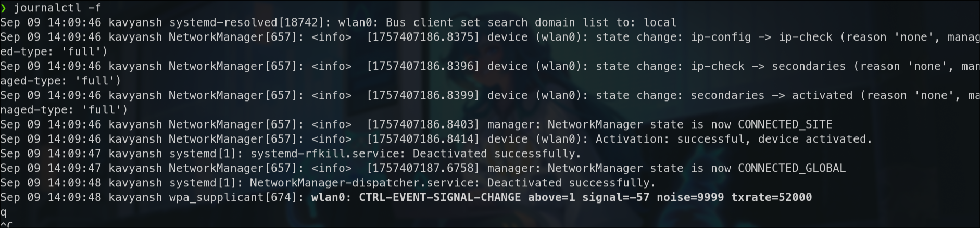Click 'ip-config -> ip-check' state change text
Screen dimensions: 980x228
click(761, 37)
